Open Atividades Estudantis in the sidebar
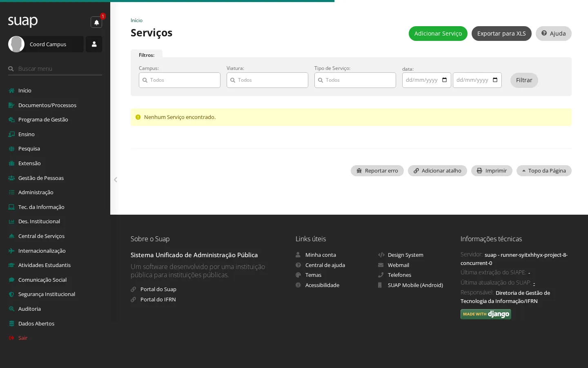588x368 pixels. 55,265
